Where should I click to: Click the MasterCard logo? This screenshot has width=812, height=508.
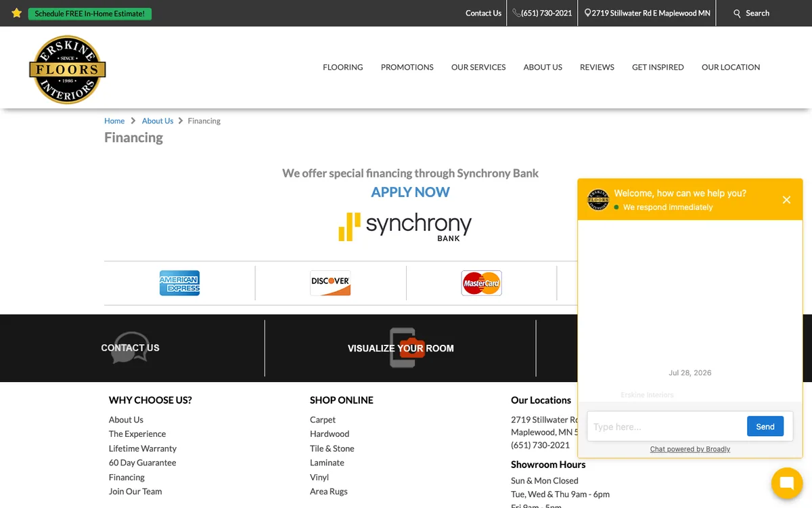point(481,283)
